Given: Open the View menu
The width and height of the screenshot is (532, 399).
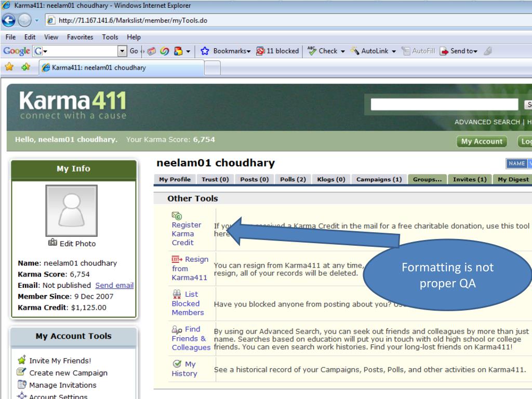Looking at the screenshot, I should tap(51, 37).
